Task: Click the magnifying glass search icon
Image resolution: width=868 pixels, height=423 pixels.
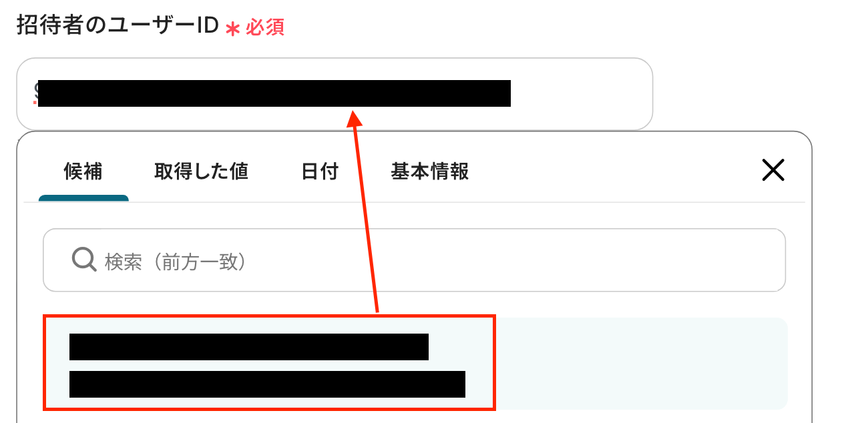Action: coord(85,259)
